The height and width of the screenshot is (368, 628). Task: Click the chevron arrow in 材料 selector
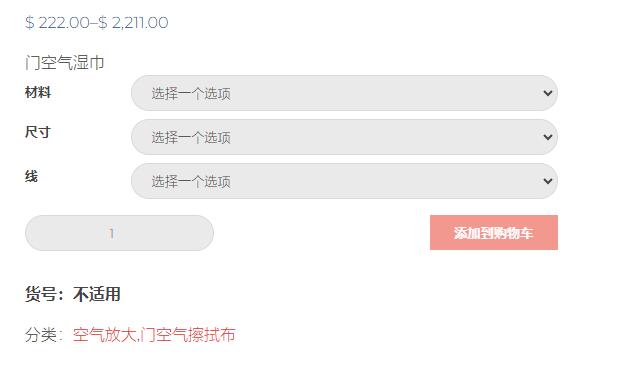point(547,93)
